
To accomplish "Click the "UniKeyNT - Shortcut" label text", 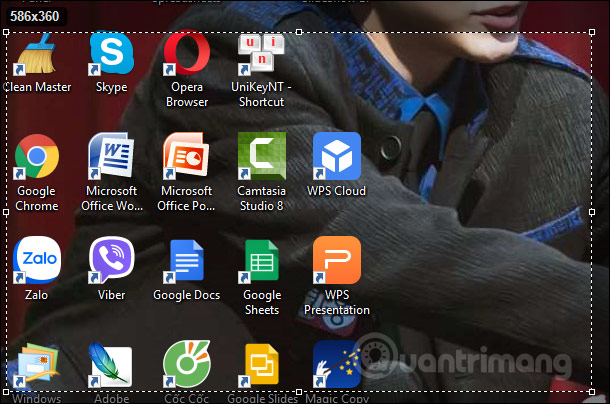I will (x=261, y=94).
